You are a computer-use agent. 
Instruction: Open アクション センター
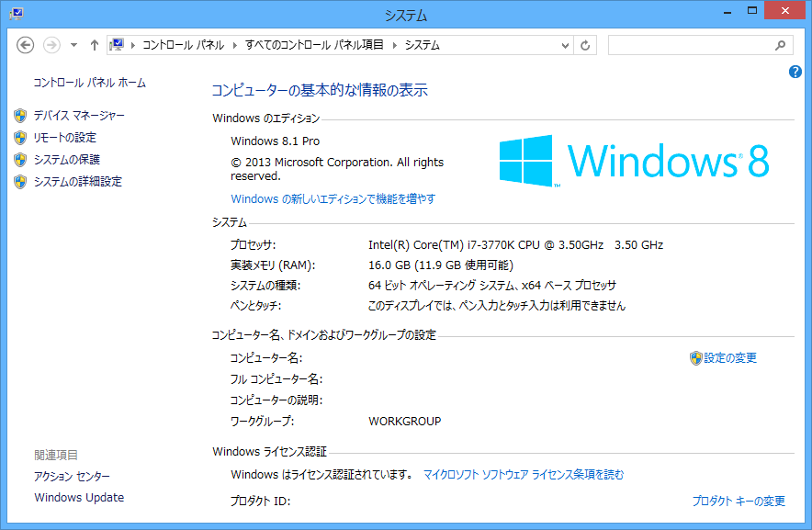click(x=72, y=476)
